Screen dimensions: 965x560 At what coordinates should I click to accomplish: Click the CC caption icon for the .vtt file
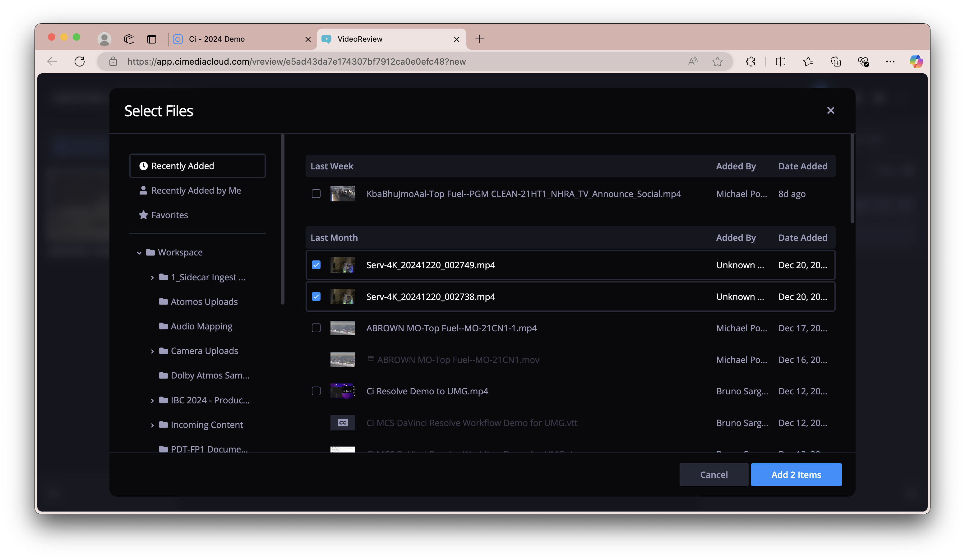click(343, 423)
